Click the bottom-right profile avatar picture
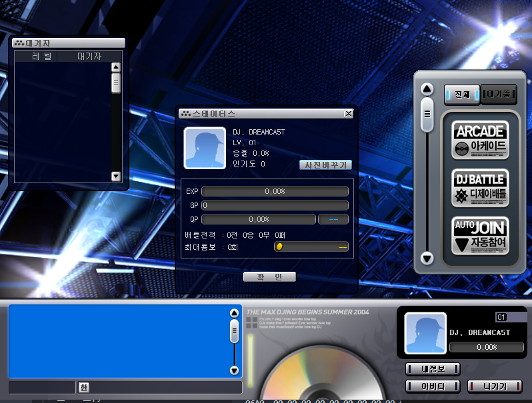 [x=425, y=333]
